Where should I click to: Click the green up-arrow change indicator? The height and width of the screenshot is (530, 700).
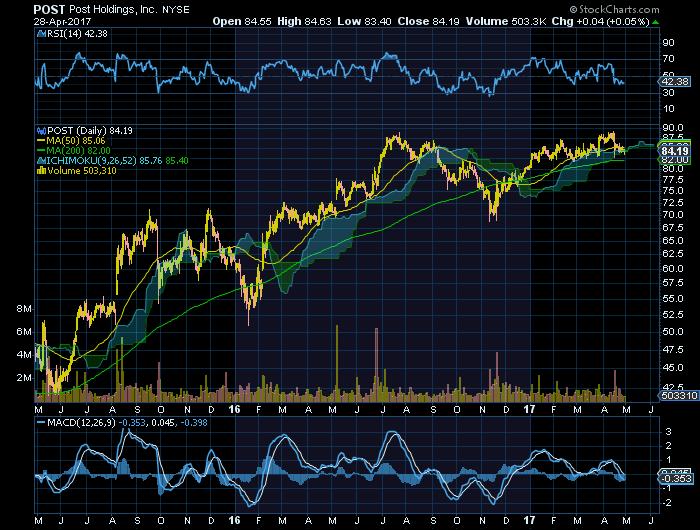coord(655,22)
